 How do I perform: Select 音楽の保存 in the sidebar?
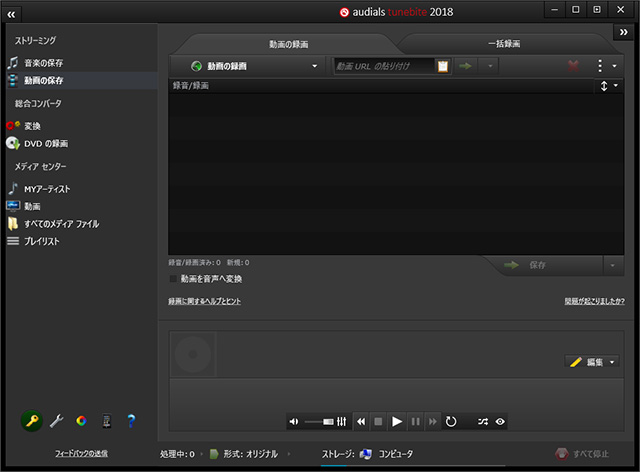(46, 62)
